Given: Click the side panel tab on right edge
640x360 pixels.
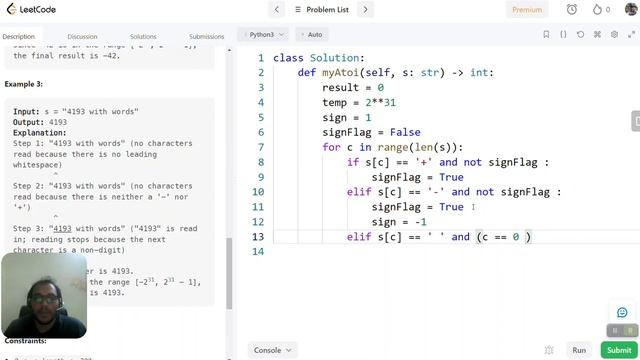Looking at the screenshot, I should point(636,121).
